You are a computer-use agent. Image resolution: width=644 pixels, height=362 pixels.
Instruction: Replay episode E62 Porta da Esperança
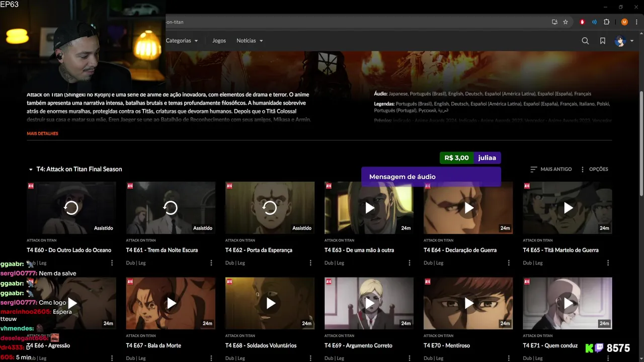coord(270,208)
